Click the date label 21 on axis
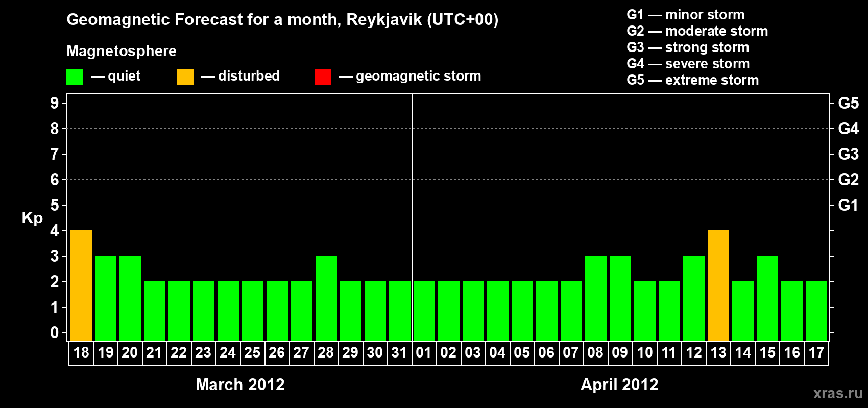 pos(154,353)
